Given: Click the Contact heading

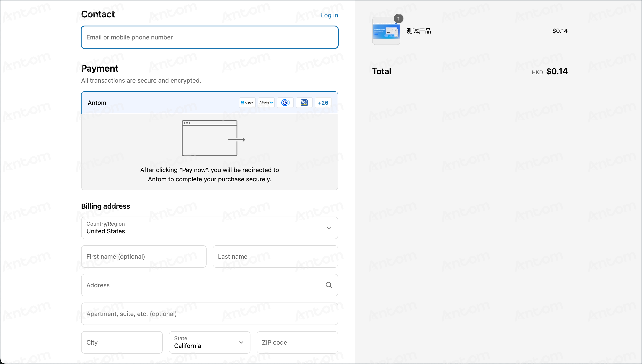Looking at the screenshot, I should (x=98, y=14).
